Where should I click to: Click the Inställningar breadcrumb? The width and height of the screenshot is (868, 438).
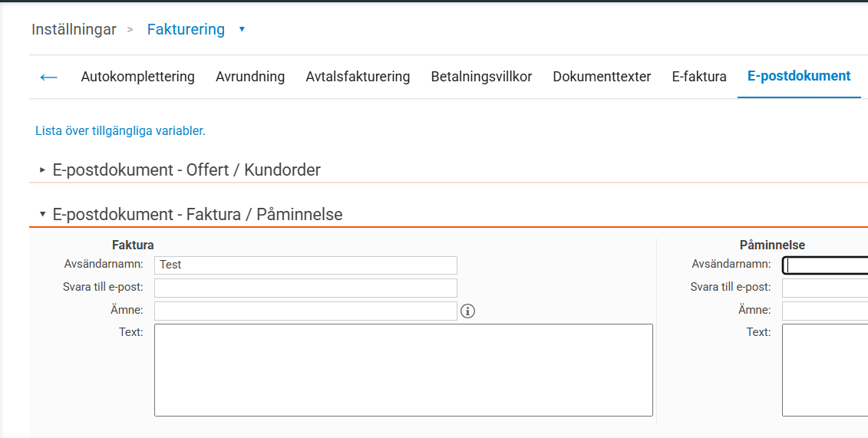(74, 29)
